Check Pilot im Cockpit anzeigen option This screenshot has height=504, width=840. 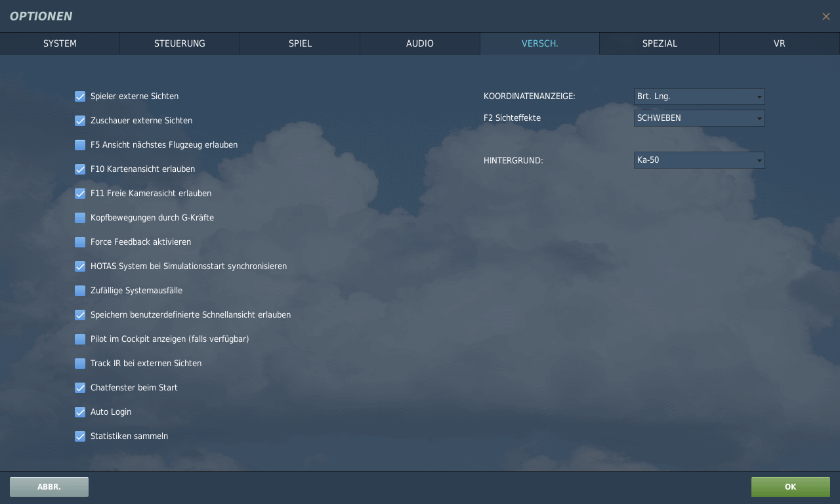pyautogui.click(x=80, y=339)
